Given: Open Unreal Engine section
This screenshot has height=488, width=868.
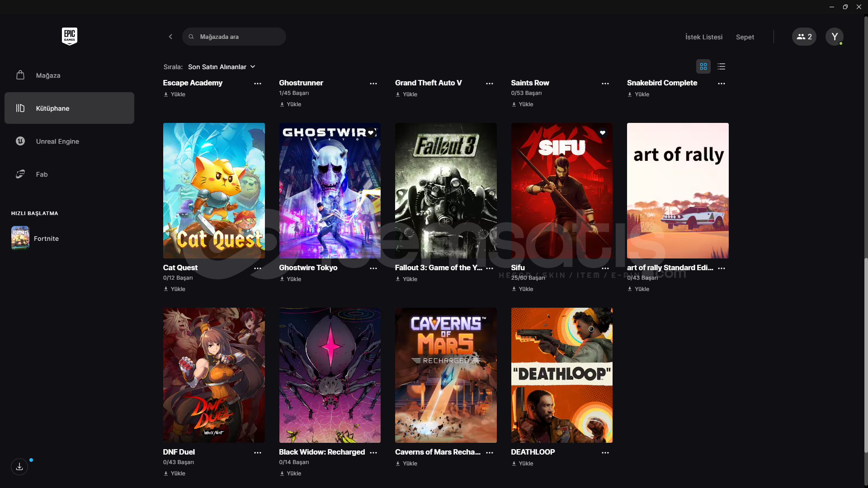Looking at the screenshot, I should coord(69,141).
